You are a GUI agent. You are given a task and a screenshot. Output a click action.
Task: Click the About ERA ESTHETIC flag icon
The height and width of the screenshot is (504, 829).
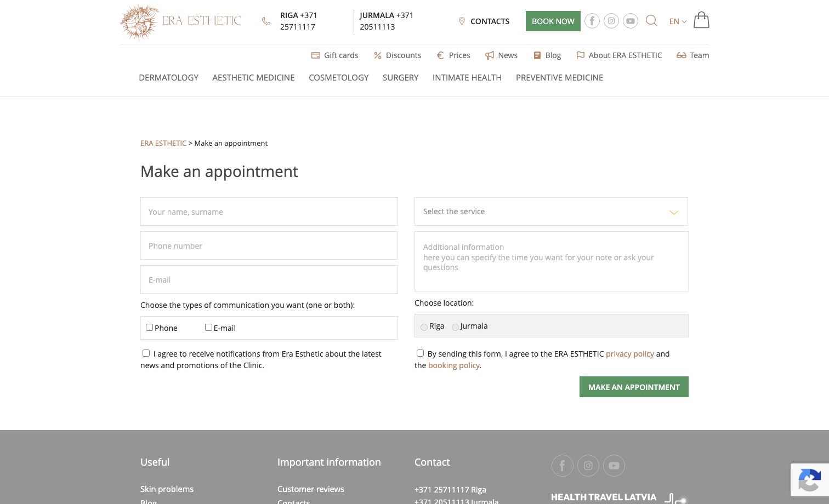[x=580, y=55]
